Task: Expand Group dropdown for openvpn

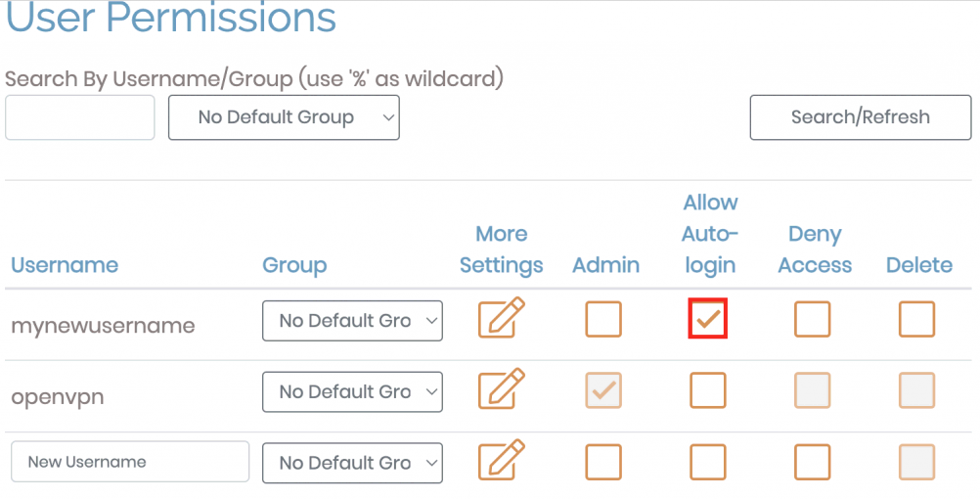Action: [x=352, y=392]
